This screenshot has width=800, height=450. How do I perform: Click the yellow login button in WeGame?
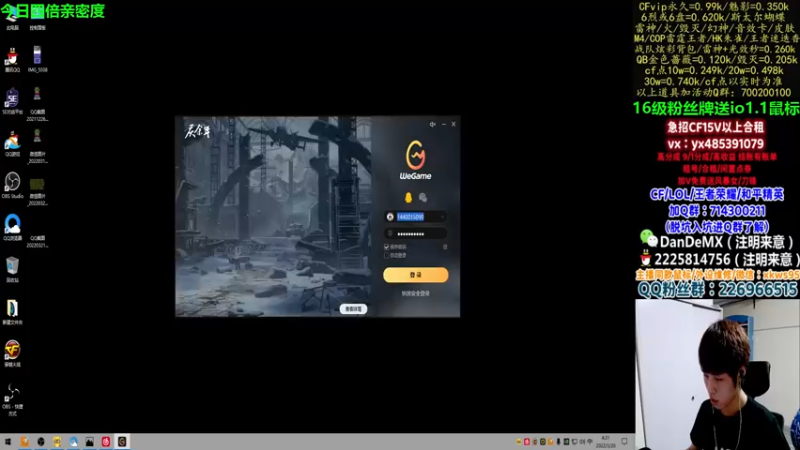(415, 274)
